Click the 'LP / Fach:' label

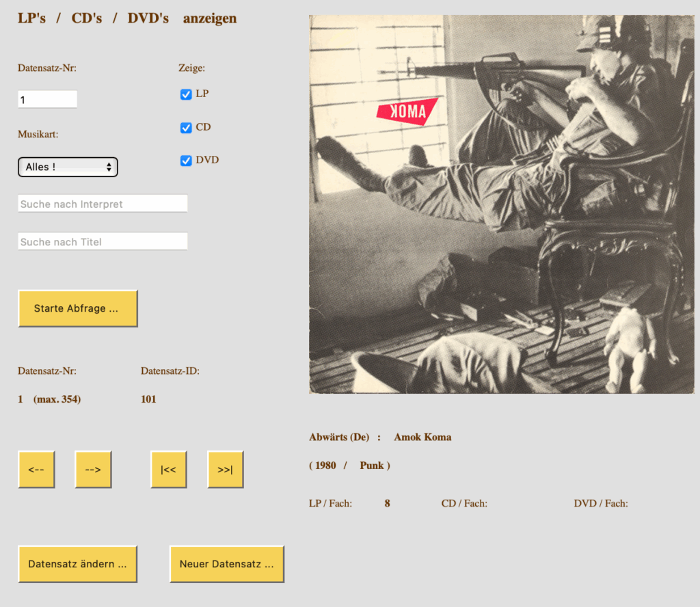330,504
